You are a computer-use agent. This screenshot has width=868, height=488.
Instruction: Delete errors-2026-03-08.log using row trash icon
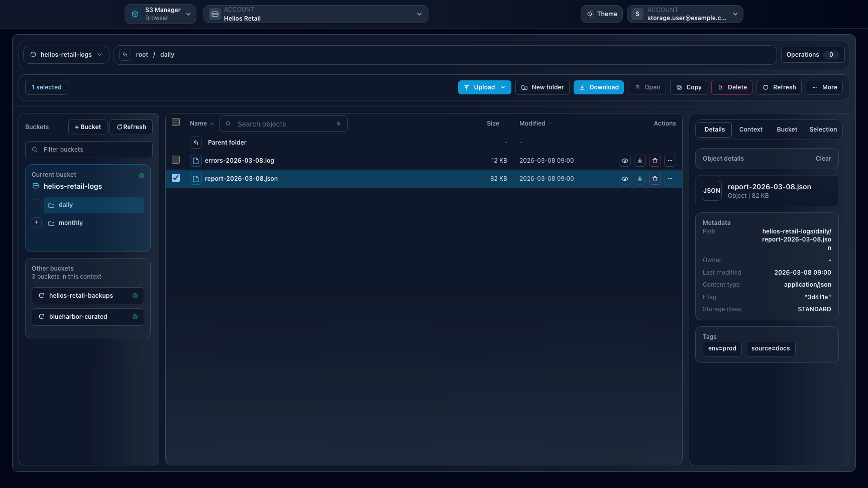655,161
